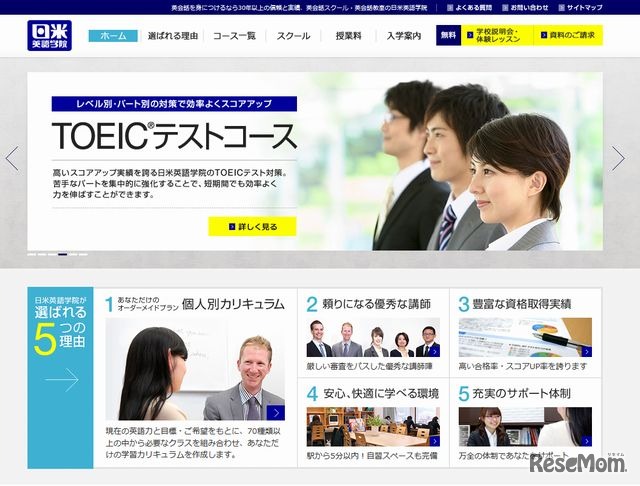640x486 pixels.
Task: Click the 資料のご請求 button
Action: point(568,36)
